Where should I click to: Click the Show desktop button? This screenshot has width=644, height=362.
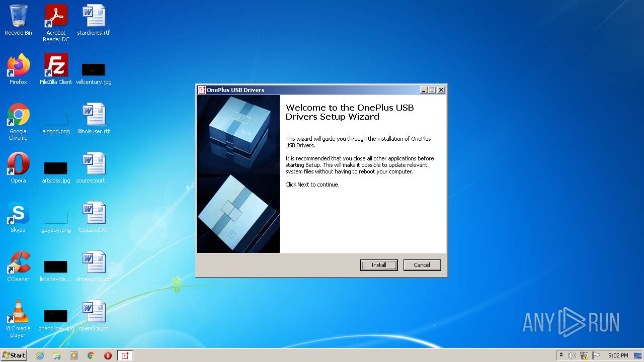639,355
